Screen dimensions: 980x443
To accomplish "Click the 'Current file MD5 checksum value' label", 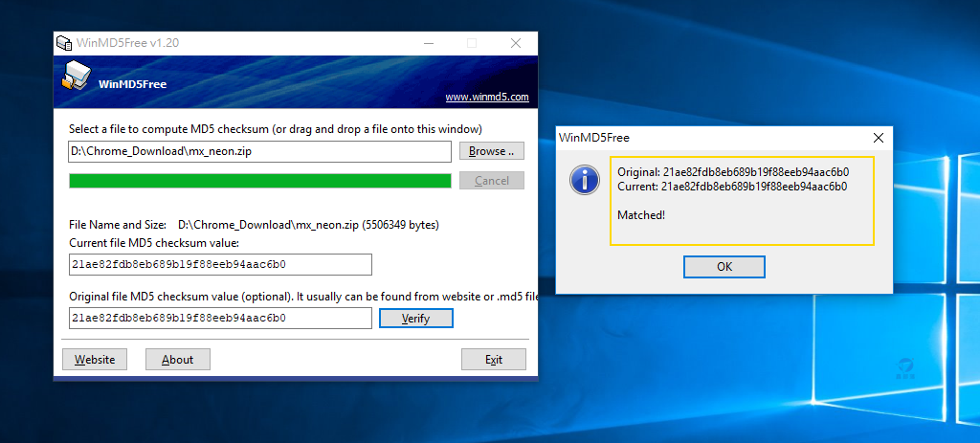I will [x=154, y=242].
